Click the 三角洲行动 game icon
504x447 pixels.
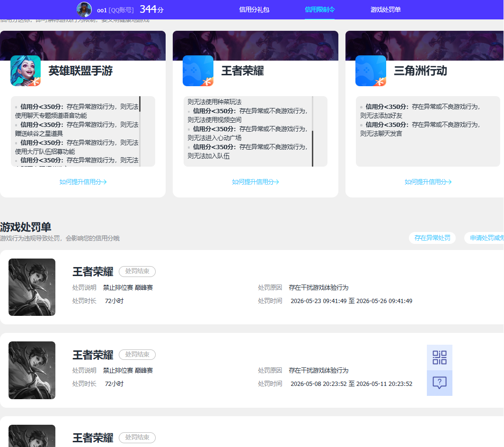(x=371, y=71)
